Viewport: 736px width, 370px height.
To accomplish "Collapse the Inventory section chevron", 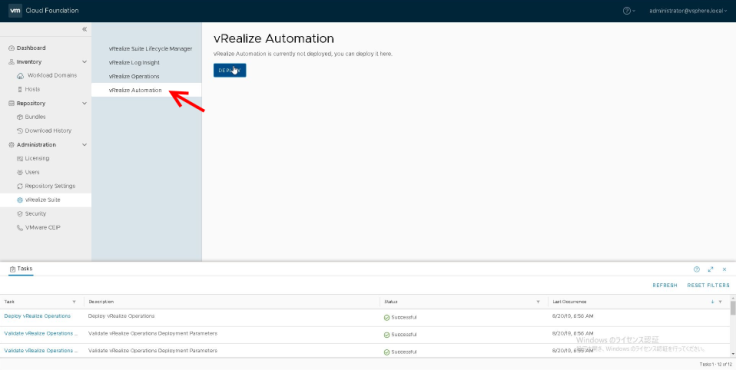I will tap(84, 62).
